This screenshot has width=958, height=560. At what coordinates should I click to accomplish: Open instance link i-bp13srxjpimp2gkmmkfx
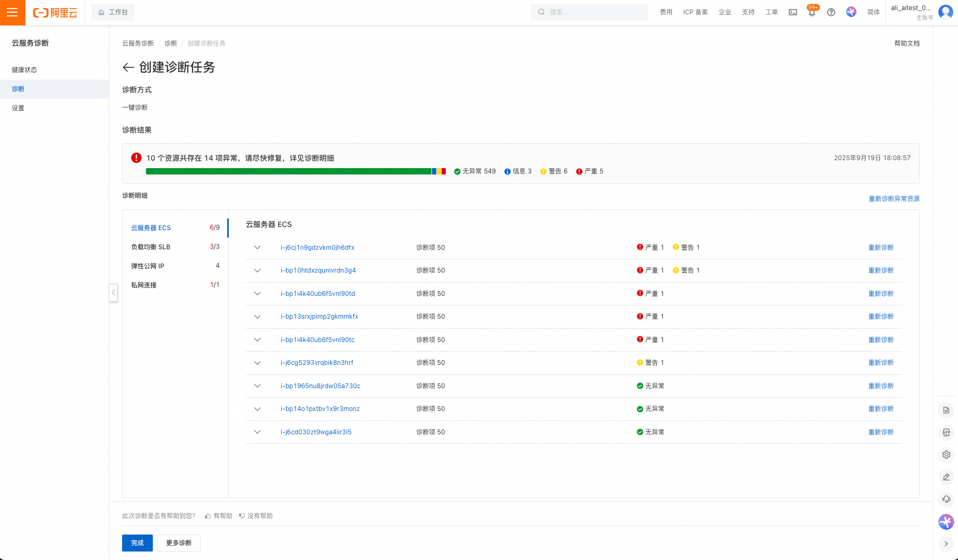click(x=320, y=317)
